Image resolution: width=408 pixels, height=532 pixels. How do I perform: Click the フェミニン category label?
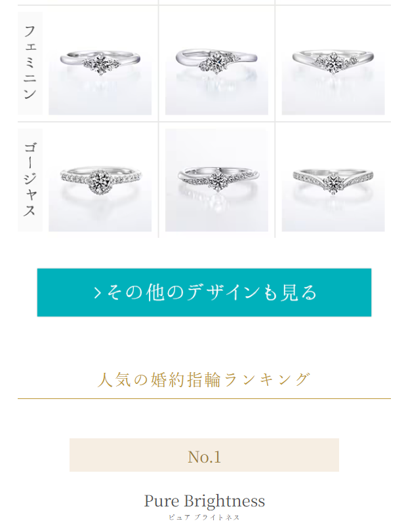pyautogui.click(x=30, y=64)
